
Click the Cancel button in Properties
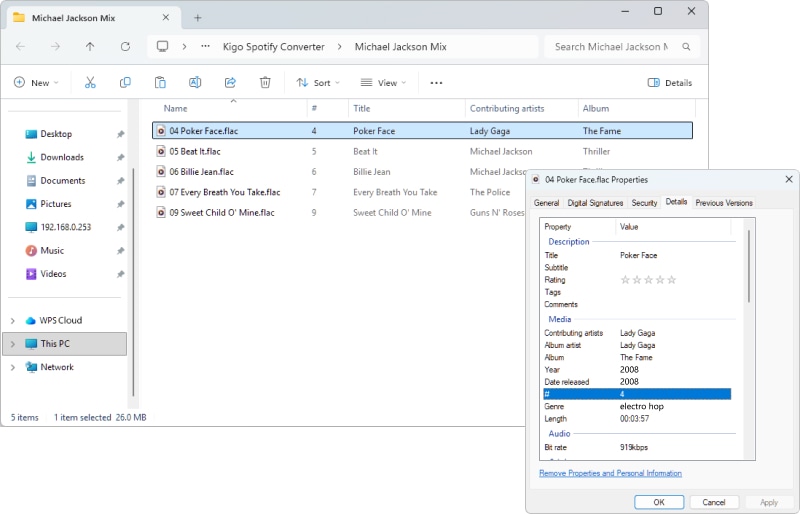point(714,502)
